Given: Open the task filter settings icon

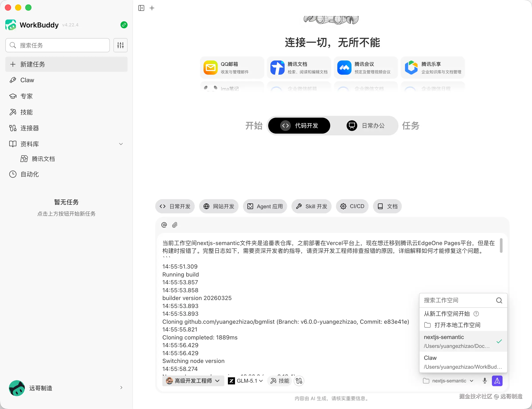Looking at the screenshot, I should pyautogui.click(x=120, y=45).
